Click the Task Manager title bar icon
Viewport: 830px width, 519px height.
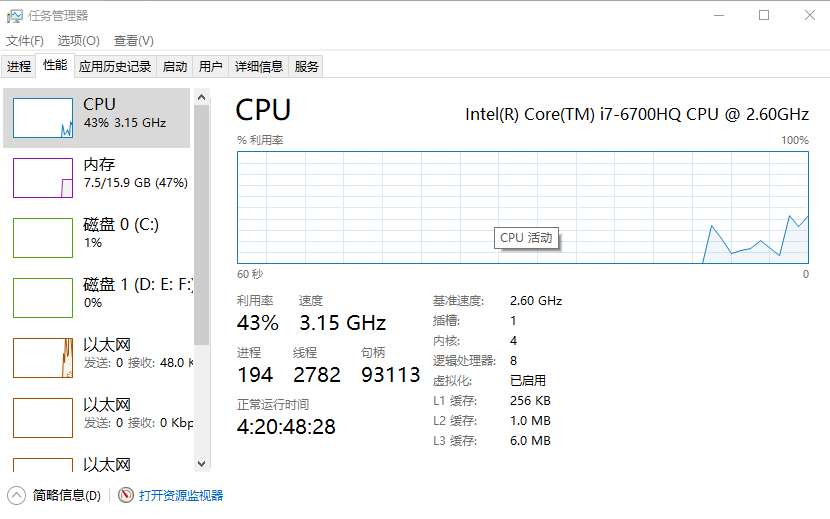coord(14,15)
